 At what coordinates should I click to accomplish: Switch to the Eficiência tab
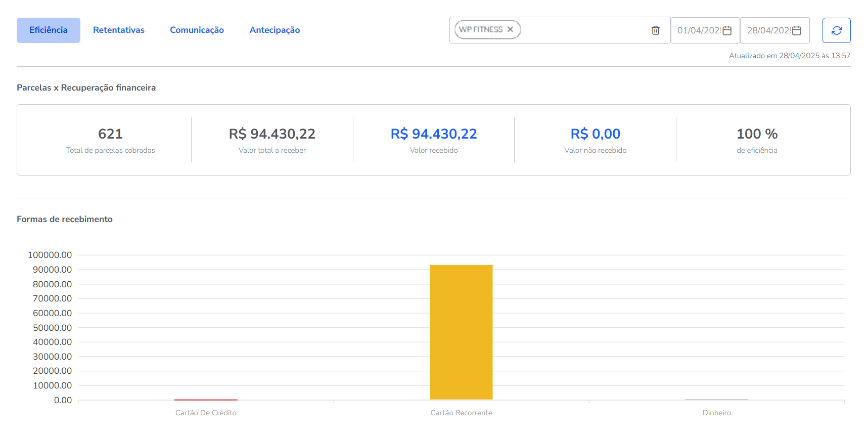tap(49, 30)
